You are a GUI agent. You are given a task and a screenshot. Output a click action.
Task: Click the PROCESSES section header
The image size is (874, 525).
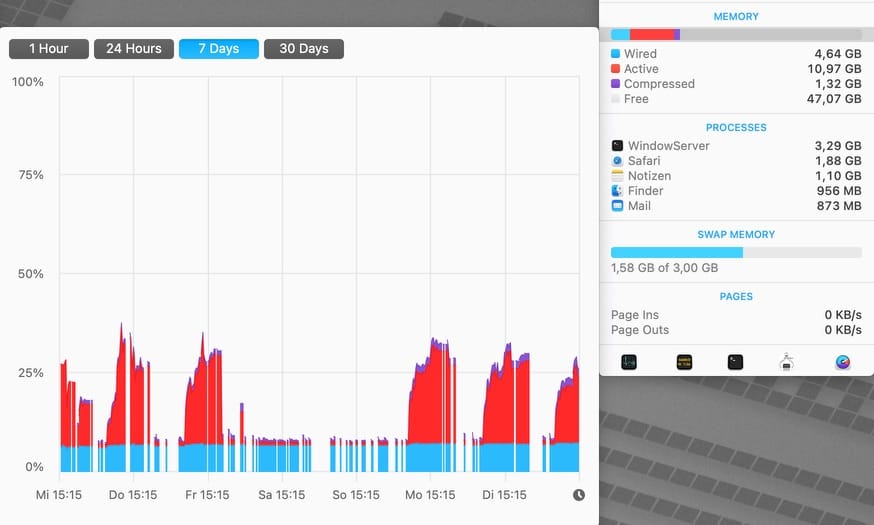[736, 128]
